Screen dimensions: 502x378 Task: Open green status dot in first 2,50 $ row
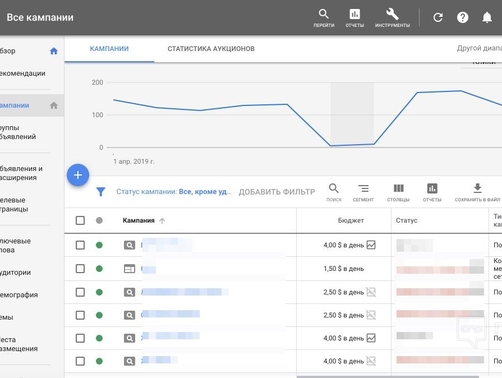click(x=99, y=292)
